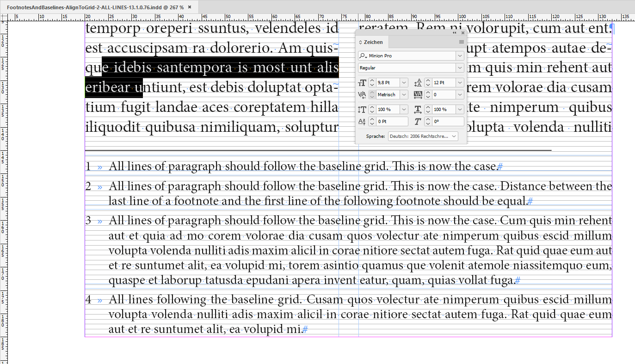The height and width of the screenshot is (364, 635).
Task: Open the Sprache language dropdown
Action: pos(454,136)
